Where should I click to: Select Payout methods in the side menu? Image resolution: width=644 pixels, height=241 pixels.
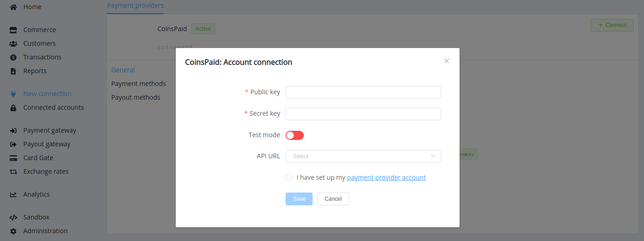(136, 97)
